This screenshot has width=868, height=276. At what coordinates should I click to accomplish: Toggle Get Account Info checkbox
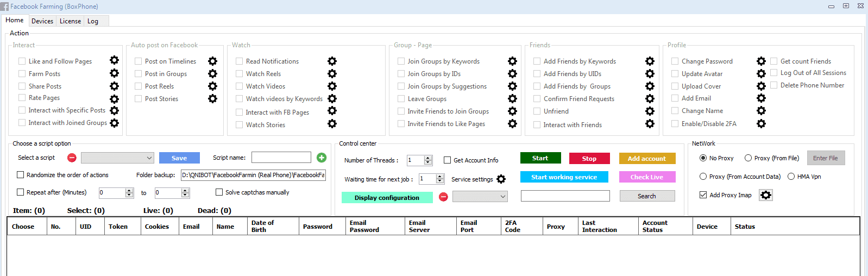point(448,160)
